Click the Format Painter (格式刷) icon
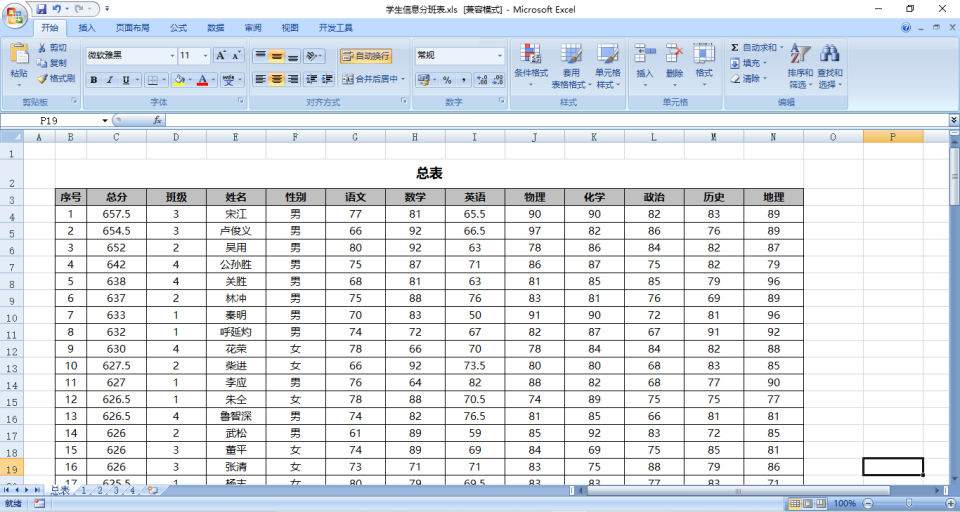The width and height of the screenshot is (960, 512). tap(42, 78)
